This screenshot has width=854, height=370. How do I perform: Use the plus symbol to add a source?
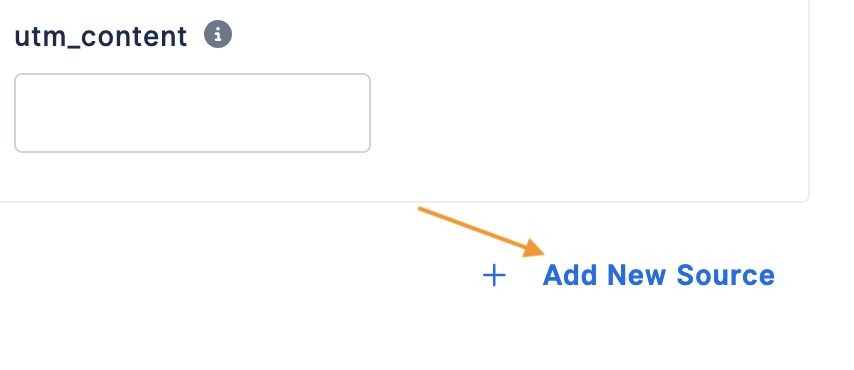pyautogui.click(x=494, y=276)
